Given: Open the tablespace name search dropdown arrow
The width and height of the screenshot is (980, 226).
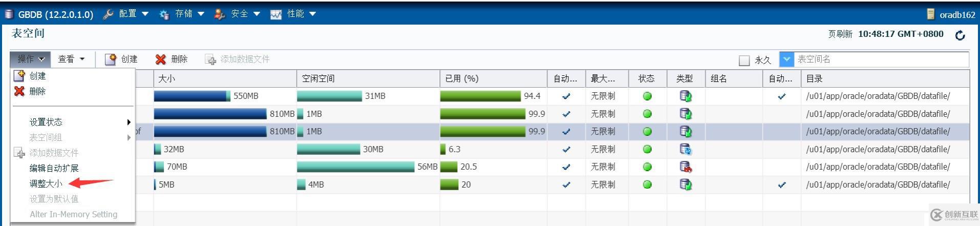Looking at the screenshot, I should tap(786, 59).
